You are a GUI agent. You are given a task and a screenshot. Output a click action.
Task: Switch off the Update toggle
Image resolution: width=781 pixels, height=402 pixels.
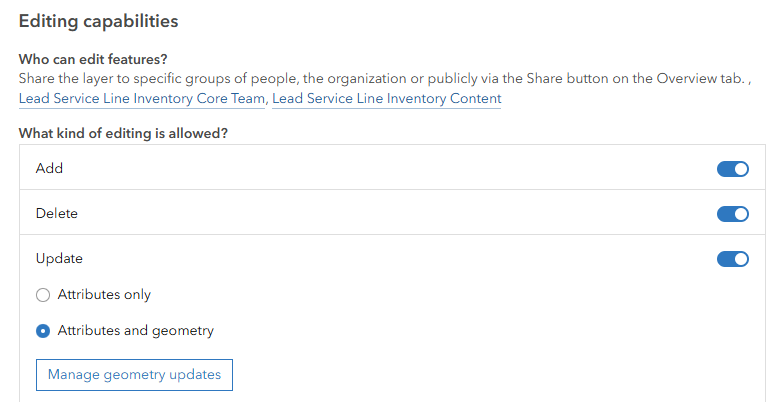point(732,259)
